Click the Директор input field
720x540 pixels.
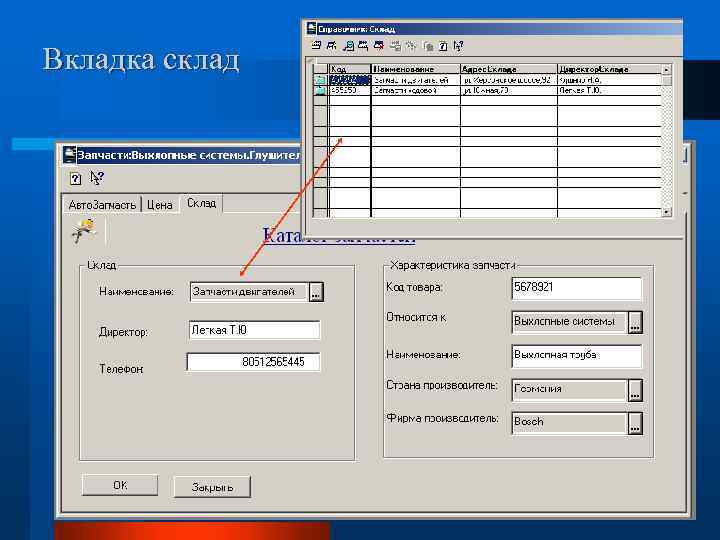pyautogui.click(x=254, y=330)
